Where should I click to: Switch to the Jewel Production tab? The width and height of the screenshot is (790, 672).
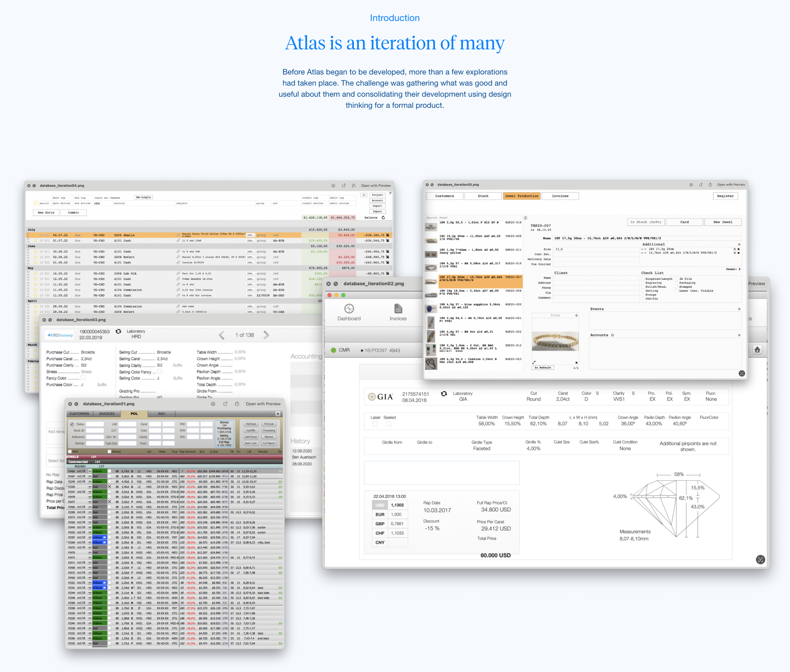click(x=521, y=196)
